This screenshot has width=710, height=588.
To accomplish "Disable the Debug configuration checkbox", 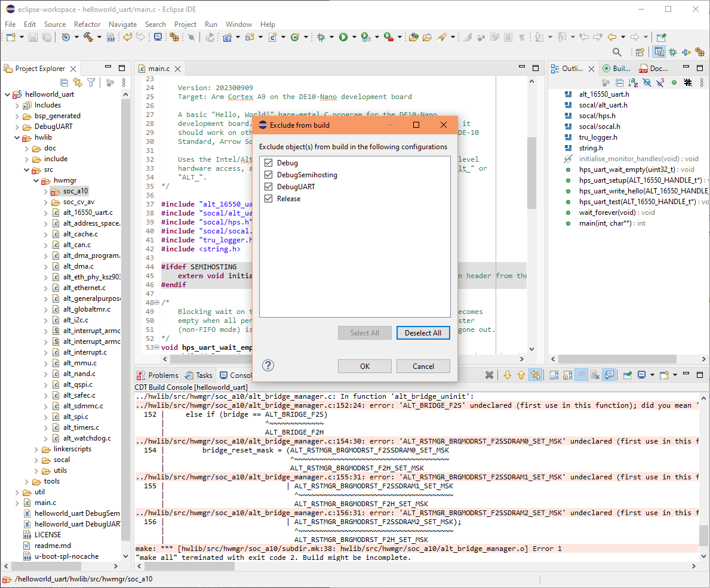I will tap(268, 162).
